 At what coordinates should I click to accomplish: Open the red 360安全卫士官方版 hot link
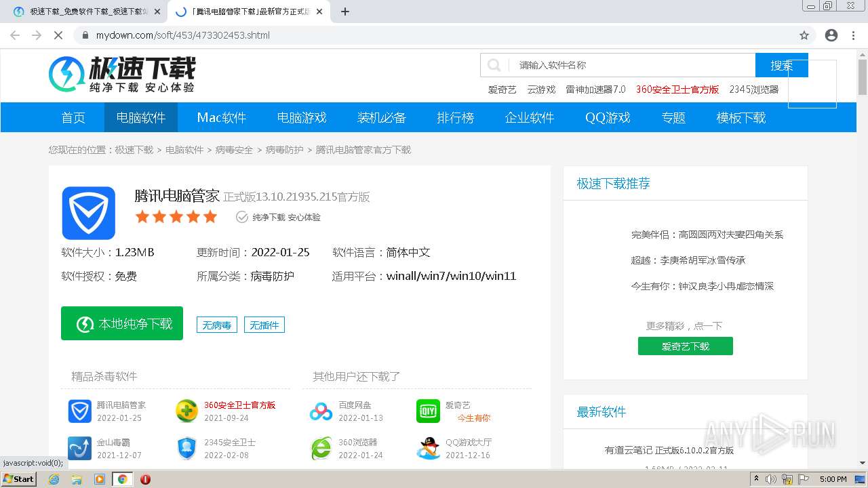click(677, 89)
